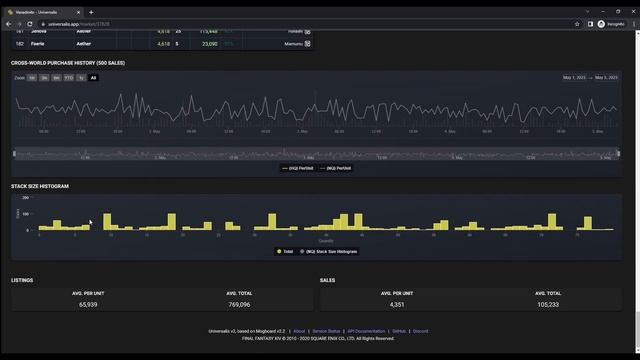Reload the Universalis page
The height and width of the screenshot is (360, 640).
(30, 24)
